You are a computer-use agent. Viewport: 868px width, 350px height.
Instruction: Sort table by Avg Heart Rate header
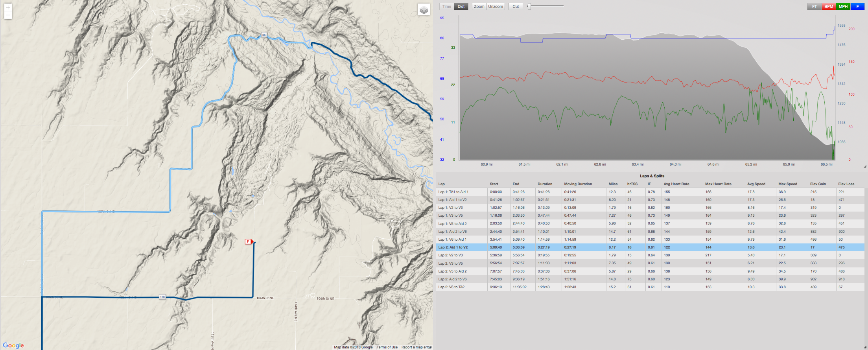tap(676, 184)
